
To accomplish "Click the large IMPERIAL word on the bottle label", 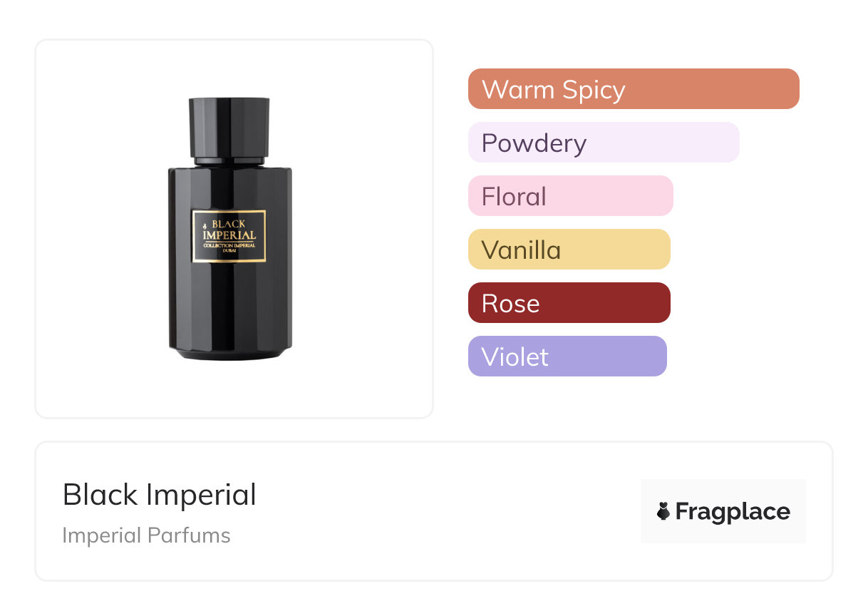I will pos(229,235).
